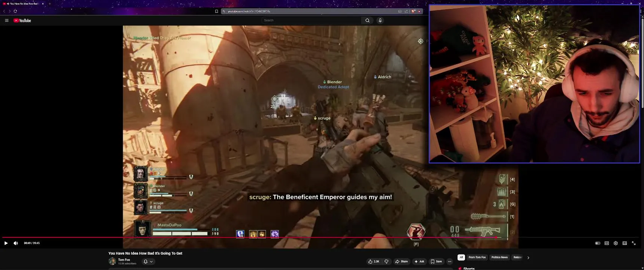
Task: Start voice search with the microphone icon
Action: (380, 20)
